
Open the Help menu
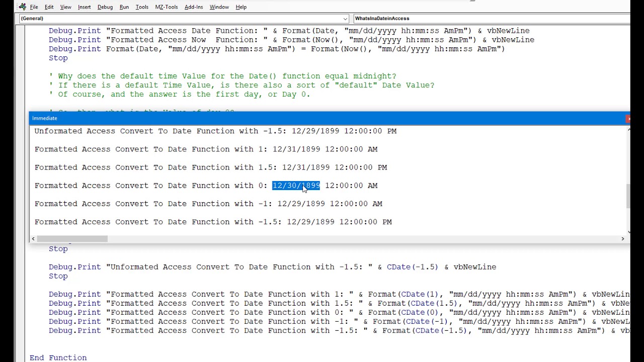[241, 7]
